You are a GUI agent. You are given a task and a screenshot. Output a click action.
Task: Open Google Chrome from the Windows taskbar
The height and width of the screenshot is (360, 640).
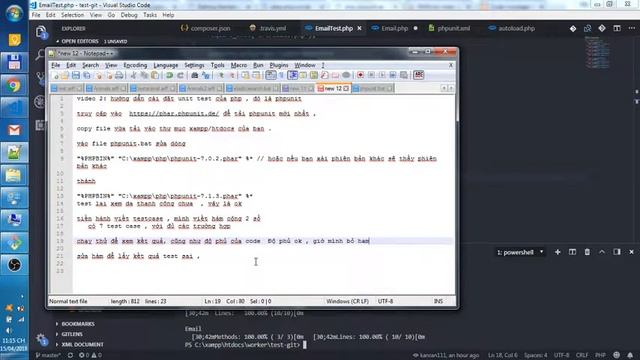14,85
